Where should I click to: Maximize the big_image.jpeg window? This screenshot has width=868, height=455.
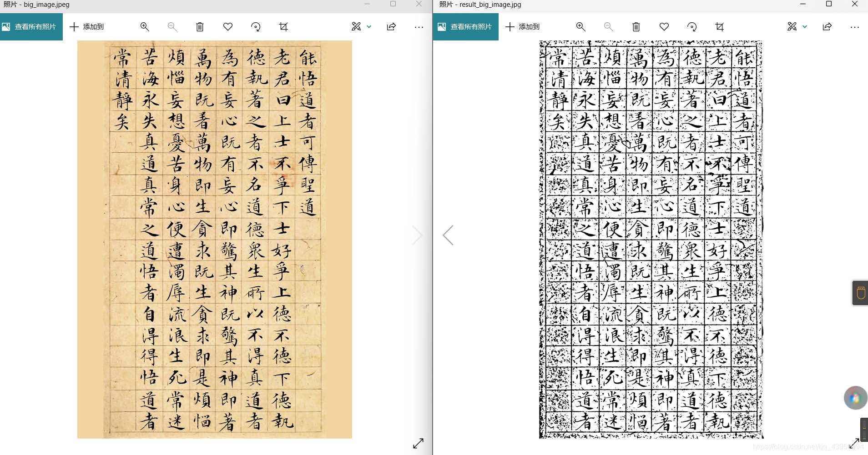click(393, 4)
